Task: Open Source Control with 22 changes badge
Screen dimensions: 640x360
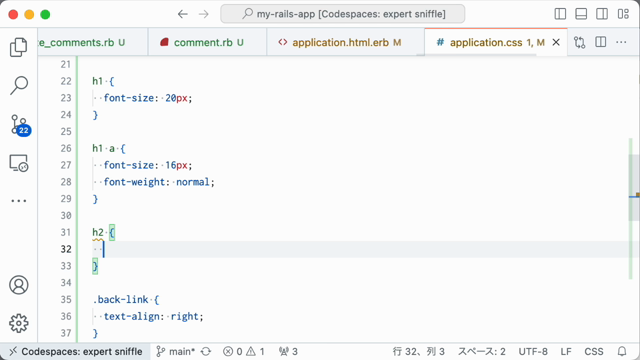Action: (x=20, y=124)
